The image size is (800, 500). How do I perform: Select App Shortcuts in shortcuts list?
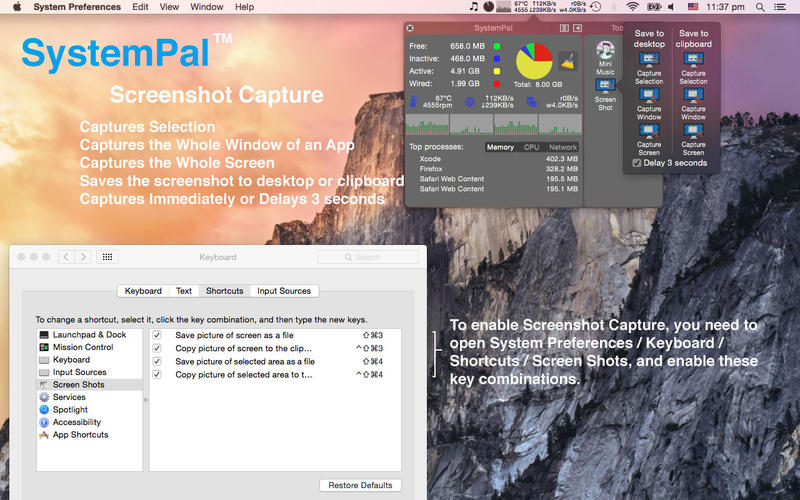(x=89, y=435)
